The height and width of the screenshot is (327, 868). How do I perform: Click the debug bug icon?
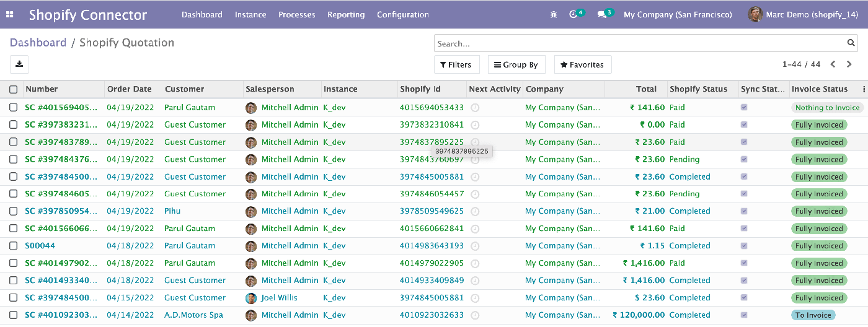tap(554, 14)
